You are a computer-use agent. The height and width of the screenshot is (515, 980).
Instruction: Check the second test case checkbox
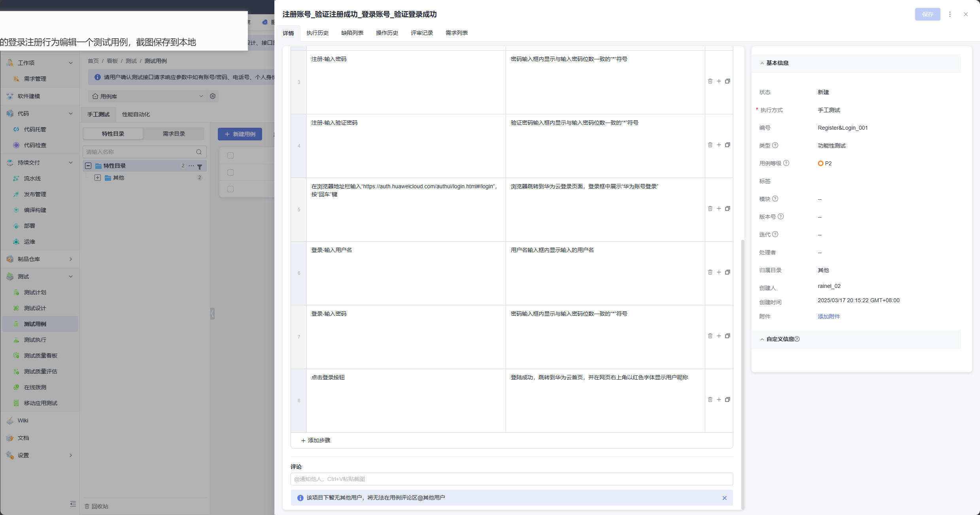[230, 172]
